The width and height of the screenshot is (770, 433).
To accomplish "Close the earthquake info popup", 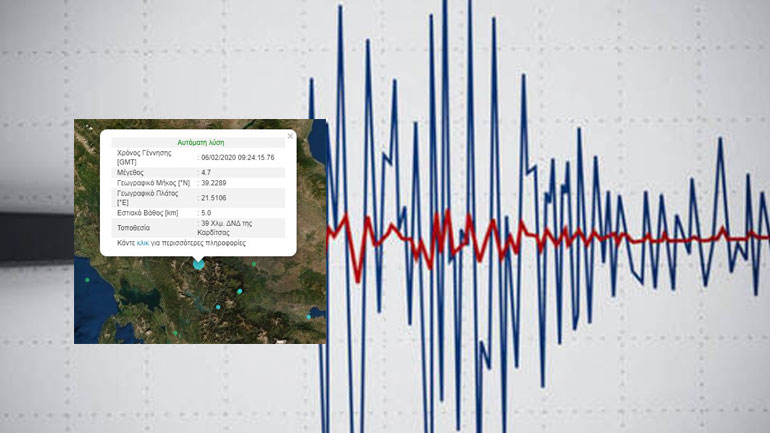I will coord(290,136).
